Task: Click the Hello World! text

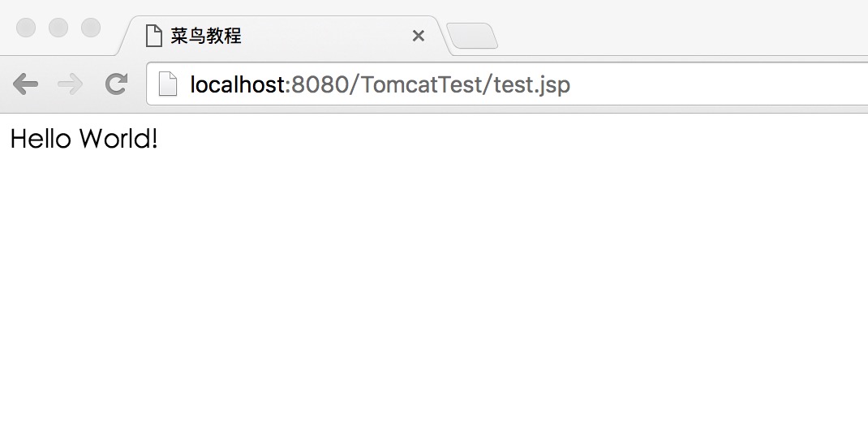Action: (84, 139)
